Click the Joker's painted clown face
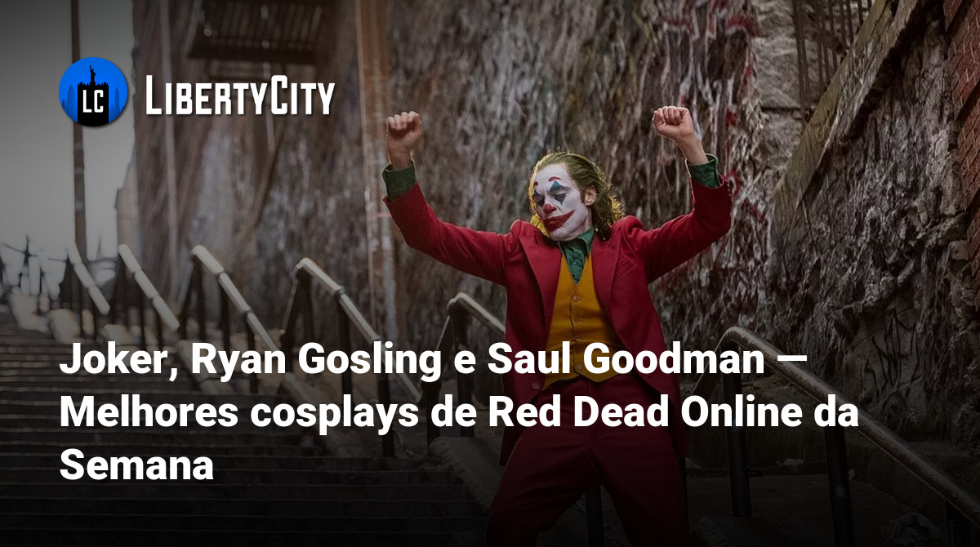 tap(559, 199)
